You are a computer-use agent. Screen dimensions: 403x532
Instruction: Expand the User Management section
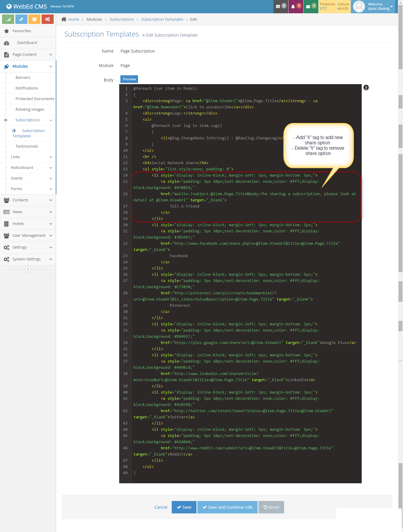coord(28,236)
